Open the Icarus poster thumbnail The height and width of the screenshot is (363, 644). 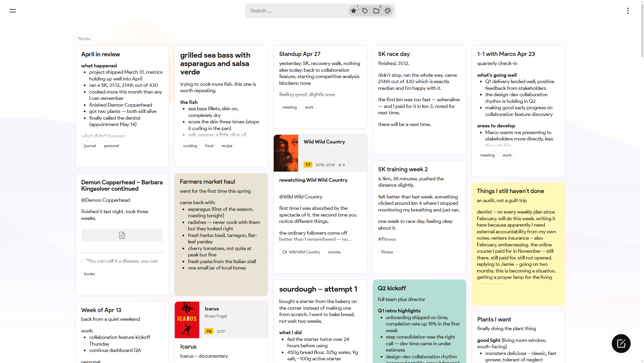(x=187, y=320)
